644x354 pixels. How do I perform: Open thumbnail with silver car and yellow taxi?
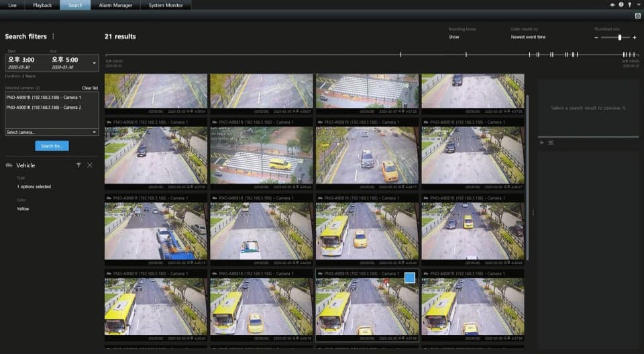point(367,155)
